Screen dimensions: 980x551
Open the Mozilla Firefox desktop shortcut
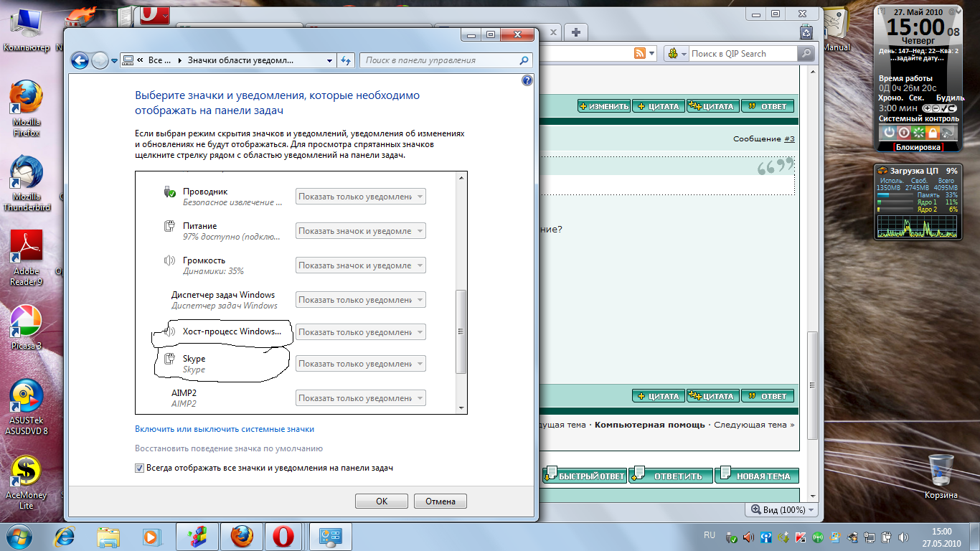(x=27, y=108)
